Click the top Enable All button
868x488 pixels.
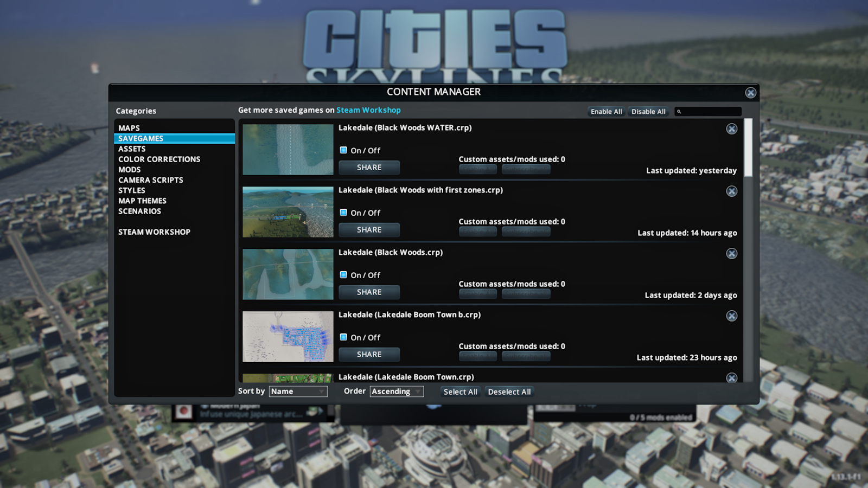coord(607,112)
